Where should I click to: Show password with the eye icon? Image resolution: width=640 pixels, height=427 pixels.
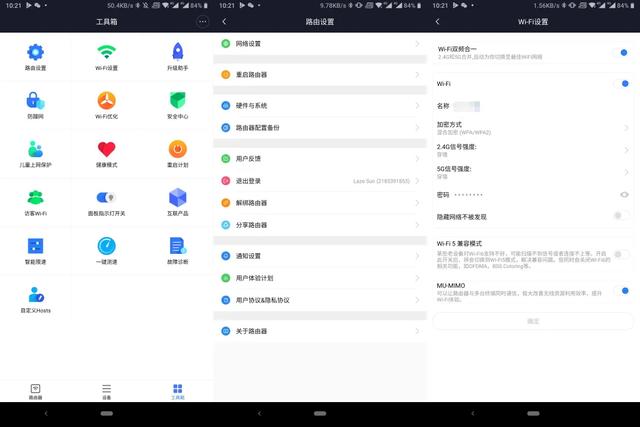624,195
